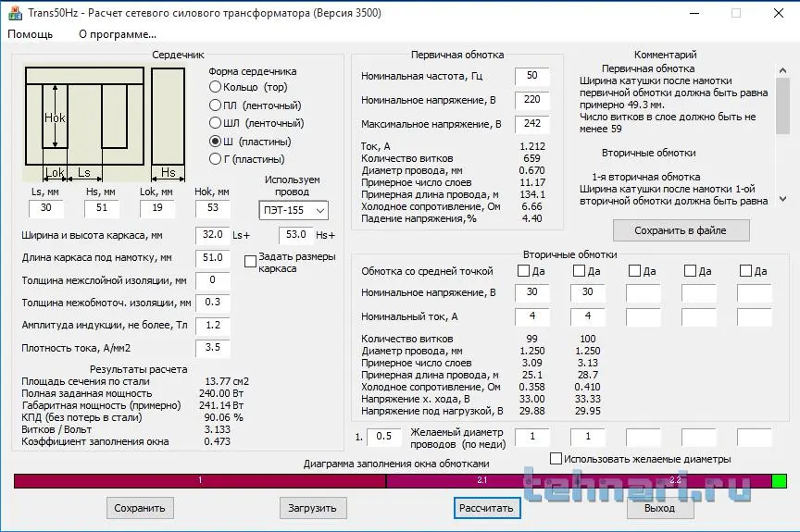This screenshot has height=532, width=800.
Task: Click first secondary winding current field
Action: tap(532, 316)
